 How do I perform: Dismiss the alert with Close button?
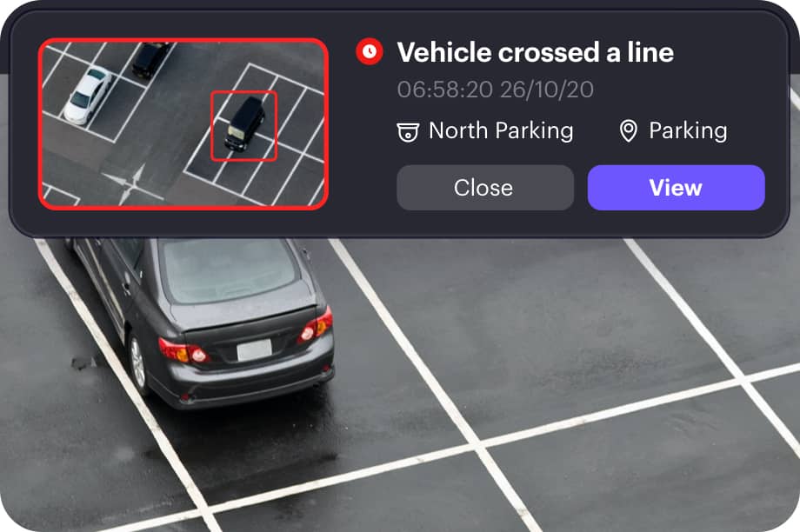[484, 187]
